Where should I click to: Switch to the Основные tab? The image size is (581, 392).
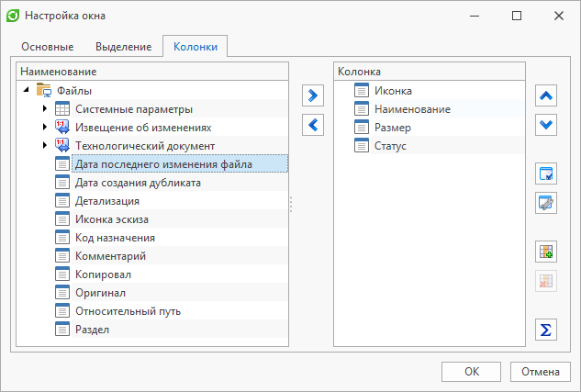point(48,47)
